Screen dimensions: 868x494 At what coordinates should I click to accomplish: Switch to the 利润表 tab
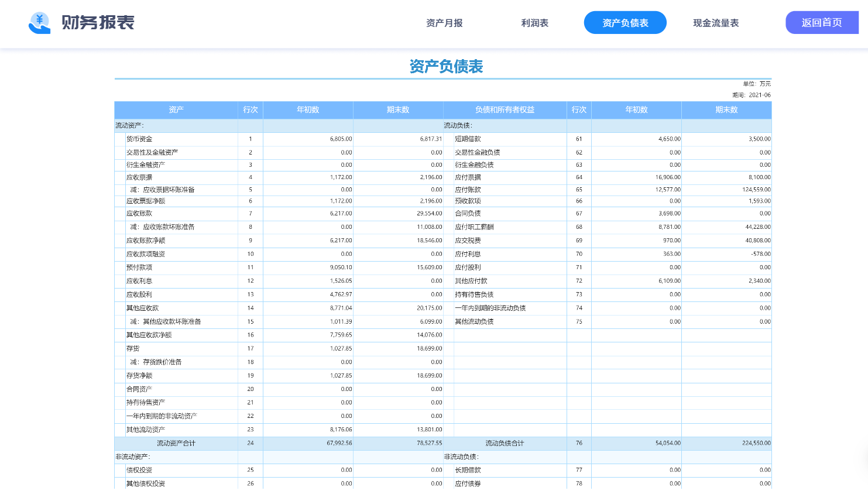[x=534, y=23]
